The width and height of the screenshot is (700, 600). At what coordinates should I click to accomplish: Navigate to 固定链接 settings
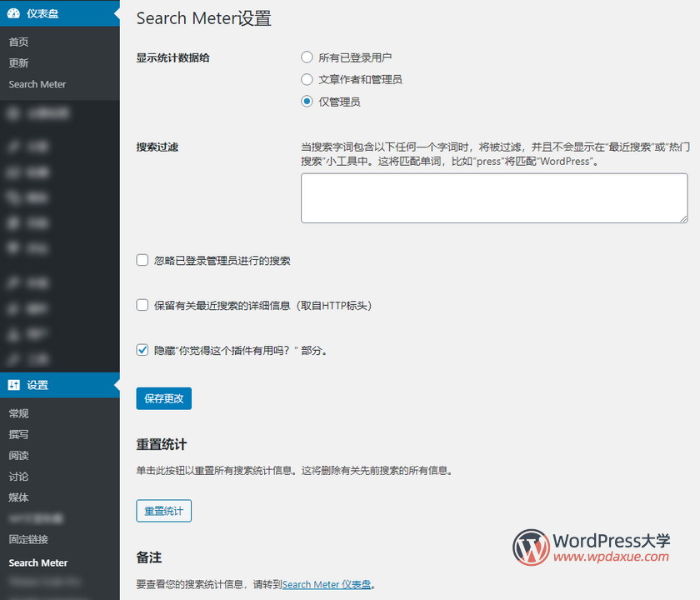(x=28, y=539)
